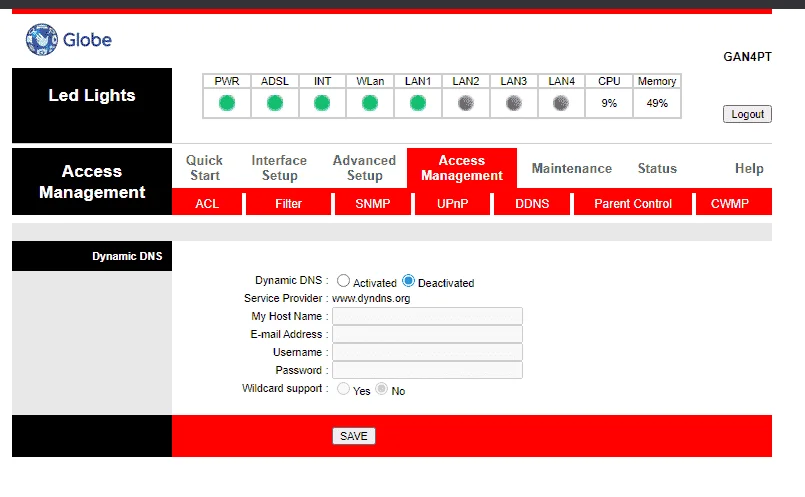Click the WLan green LED indicator

click(x=370, y=103)
